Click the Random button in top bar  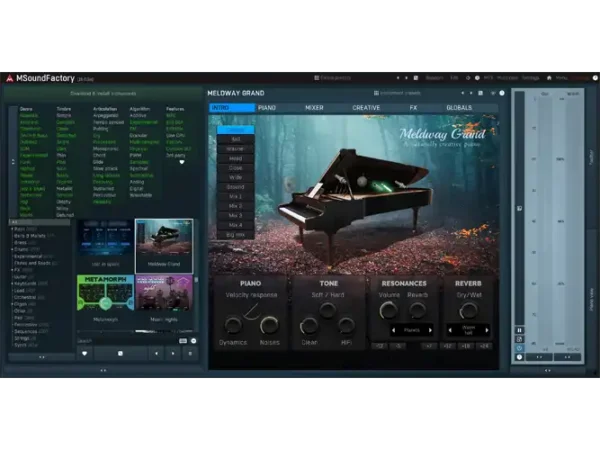point(434,78)
